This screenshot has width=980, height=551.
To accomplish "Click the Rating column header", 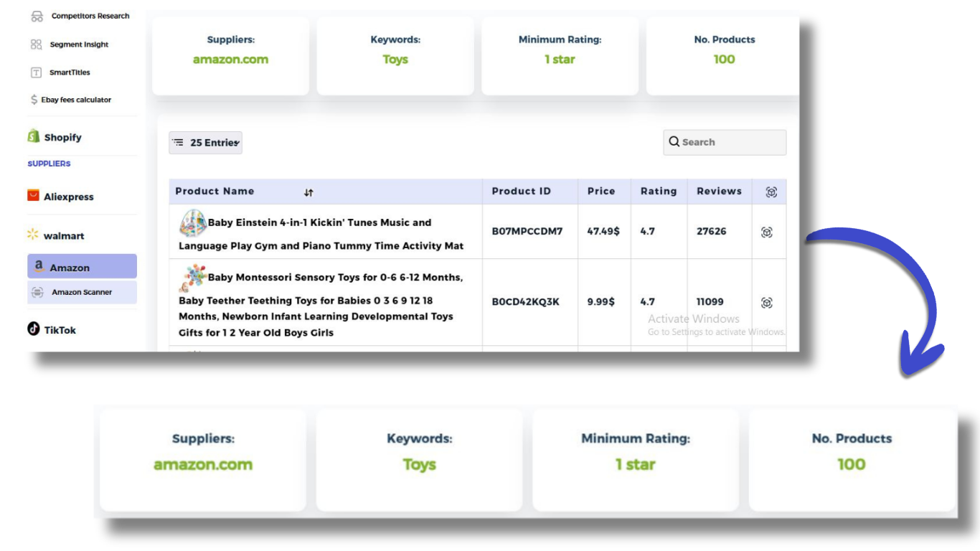I will pyautogui.click(x=659, y=192).
